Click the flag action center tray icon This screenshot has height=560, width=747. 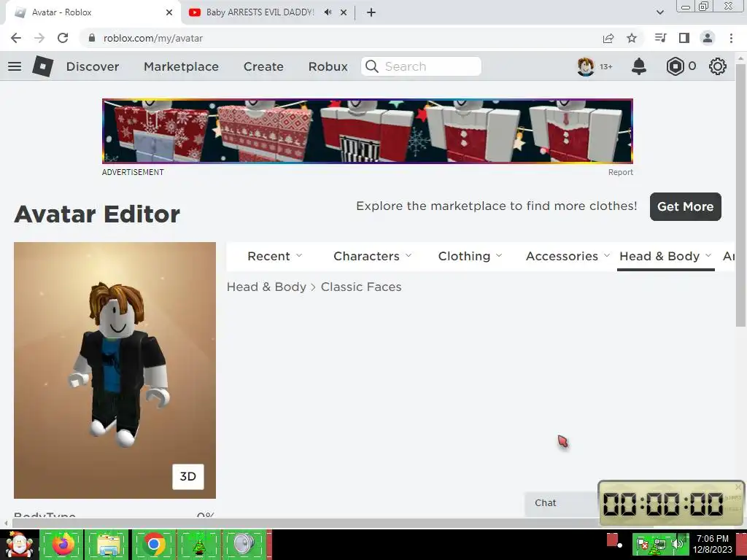(x=643, y=544)
